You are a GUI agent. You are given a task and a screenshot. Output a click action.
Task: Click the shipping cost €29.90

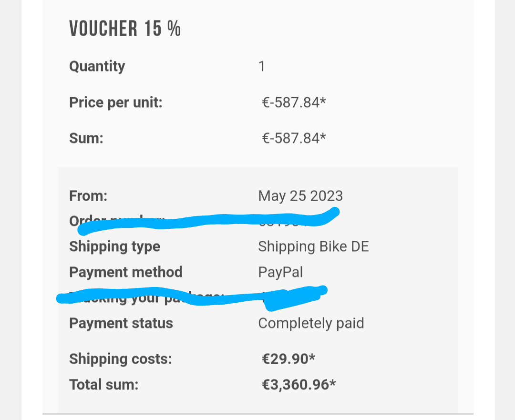point(288,359)
